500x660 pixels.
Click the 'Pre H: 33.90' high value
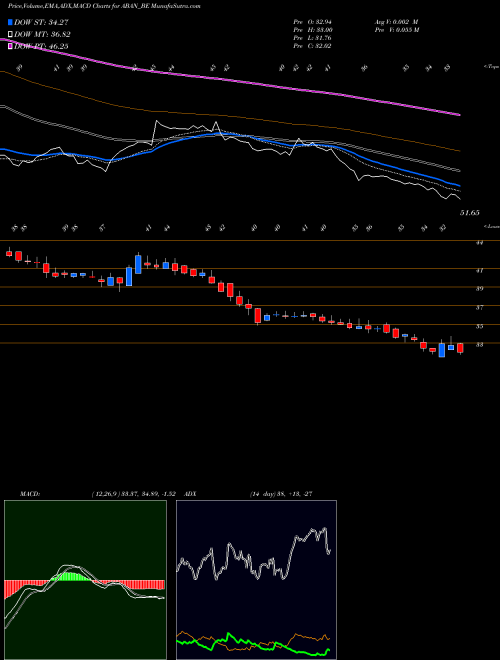[312, 30]
